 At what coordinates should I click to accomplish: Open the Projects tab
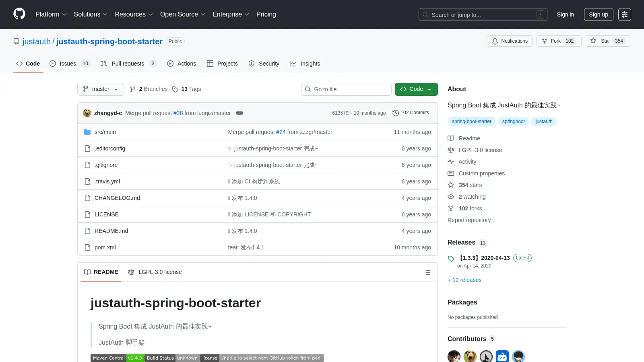click(x=222, y=64)
